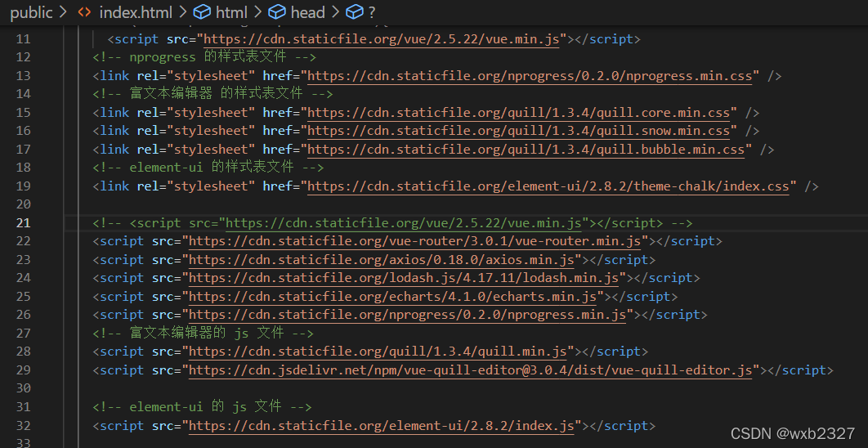This screenshot has width=868, height=448.
Task: Click 'src' attribute on line 25
Action: pyautogui.click(x=163, y=296)
